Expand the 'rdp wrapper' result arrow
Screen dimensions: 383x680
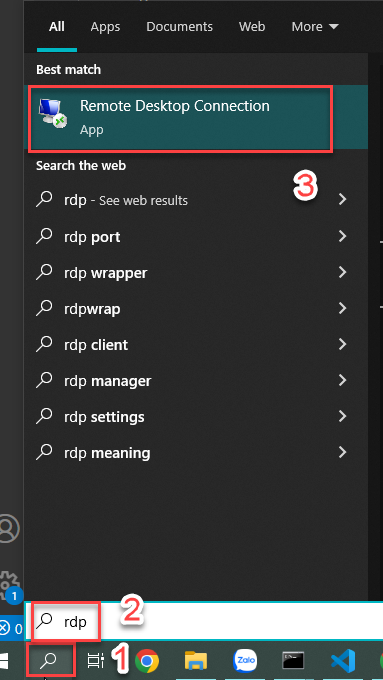tap(343, 272)
